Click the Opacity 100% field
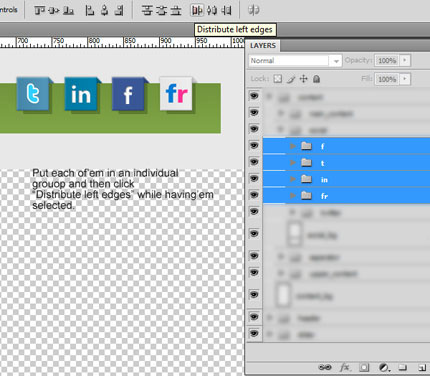430x376 pixels. [x=387, y=61]
